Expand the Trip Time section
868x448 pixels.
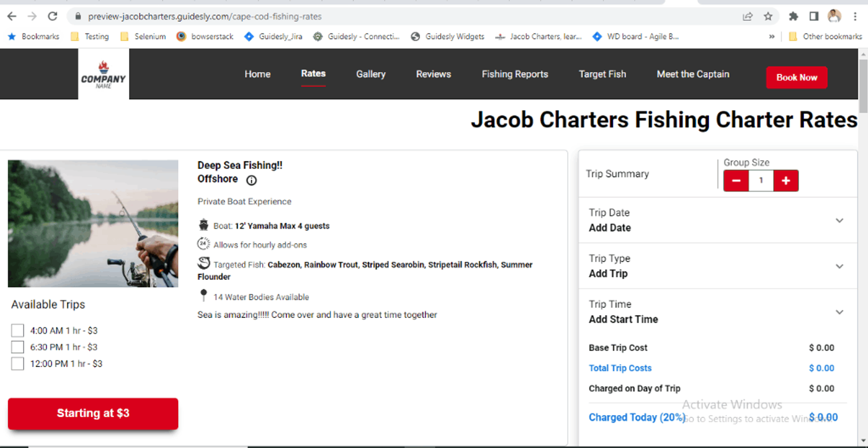click(x=718, y=312)
